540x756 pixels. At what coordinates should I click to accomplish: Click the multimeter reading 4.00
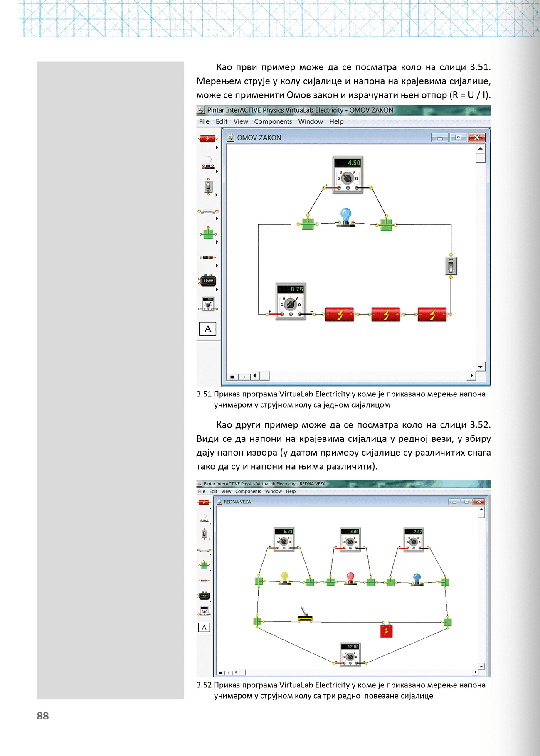pos(350,539)
